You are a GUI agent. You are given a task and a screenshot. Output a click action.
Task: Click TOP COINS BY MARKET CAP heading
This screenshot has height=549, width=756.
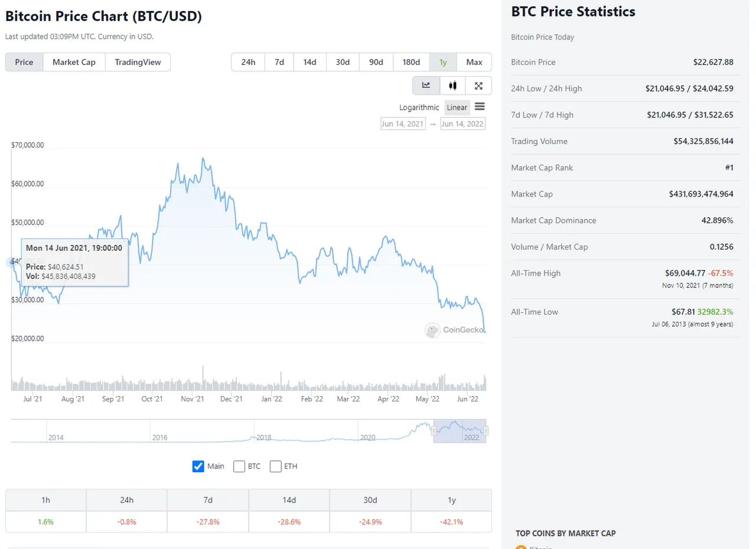click(566, 533)
